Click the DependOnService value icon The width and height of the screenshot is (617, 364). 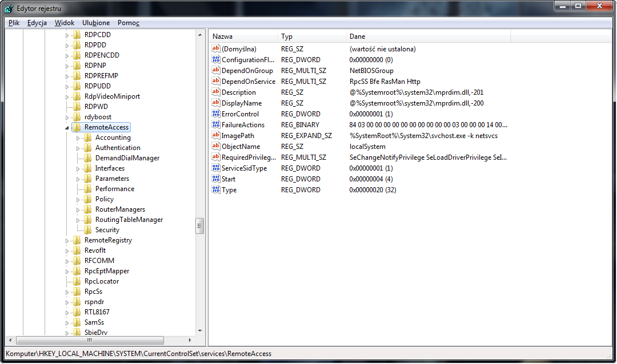point(215,81)
